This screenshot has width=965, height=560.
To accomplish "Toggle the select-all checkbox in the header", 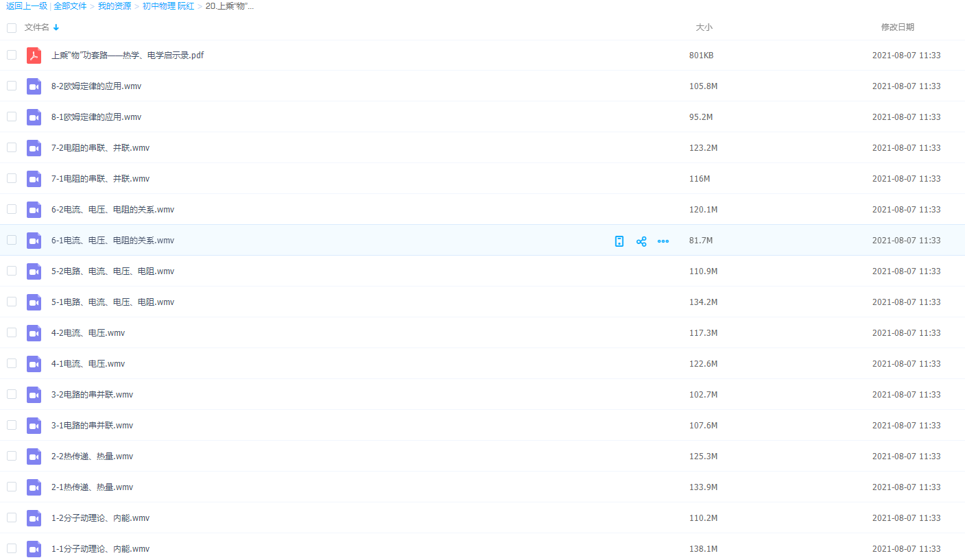I will 12,28.
